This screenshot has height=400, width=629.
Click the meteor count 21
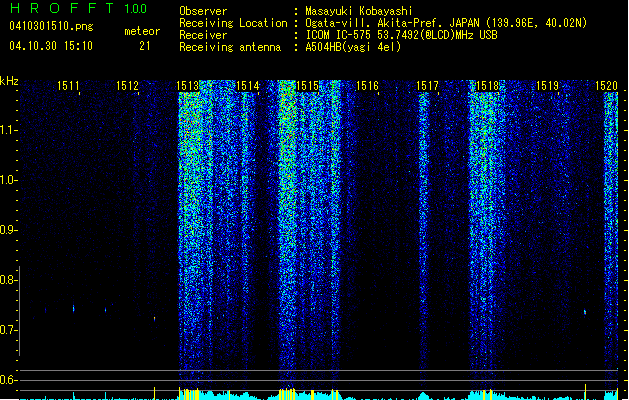pos(144,46)
